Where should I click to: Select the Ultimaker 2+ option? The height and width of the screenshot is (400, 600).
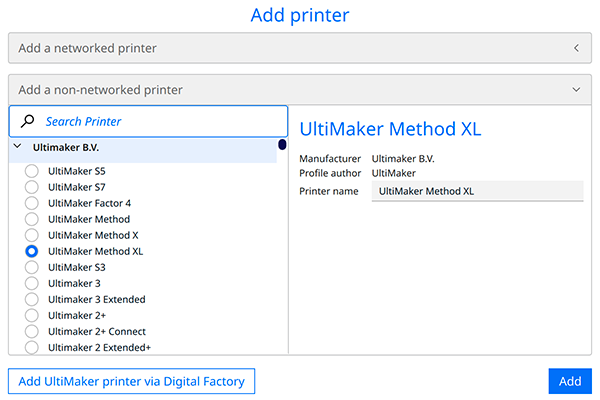coord(32,315)
